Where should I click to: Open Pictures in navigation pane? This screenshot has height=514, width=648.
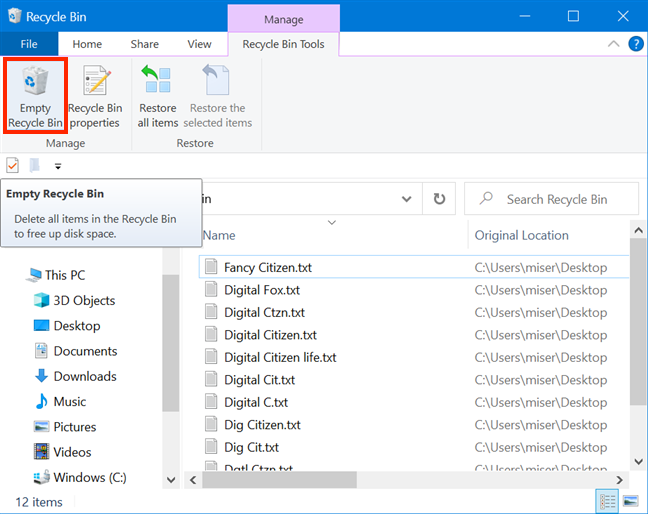[x=65, y=427]
